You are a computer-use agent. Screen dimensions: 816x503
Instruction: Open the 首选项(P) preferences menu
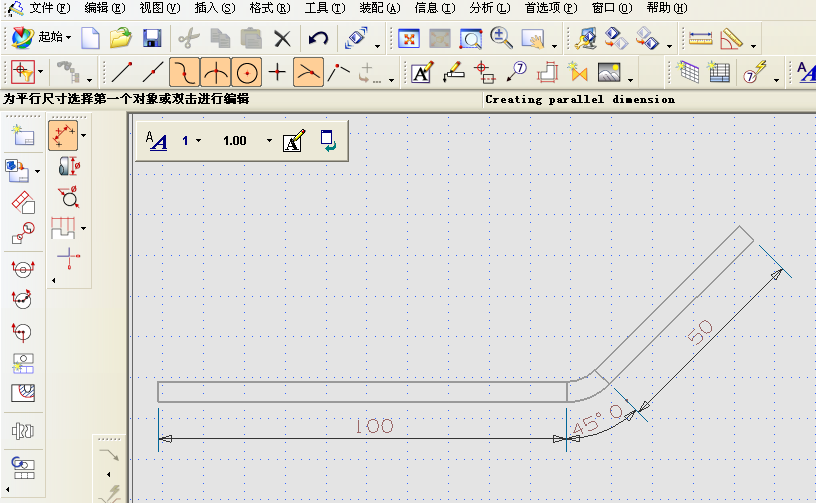tap(551, 8)
